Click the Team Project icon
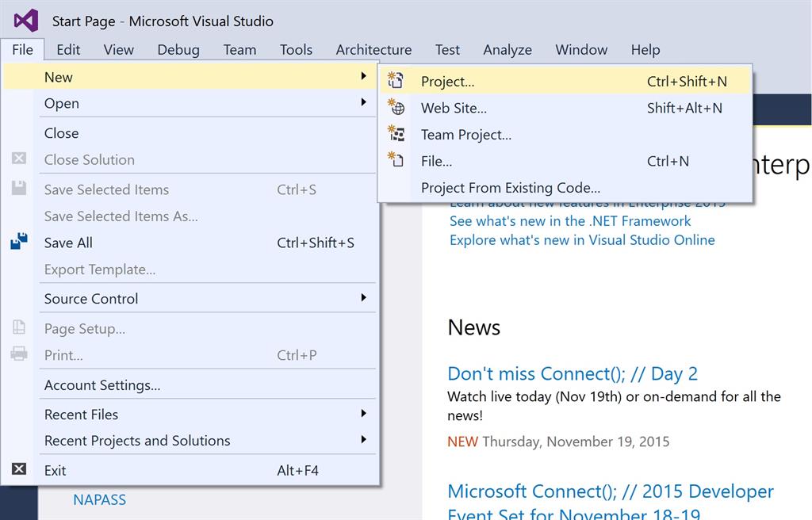The width and height of the screenshot is (812, 520). 396,134
